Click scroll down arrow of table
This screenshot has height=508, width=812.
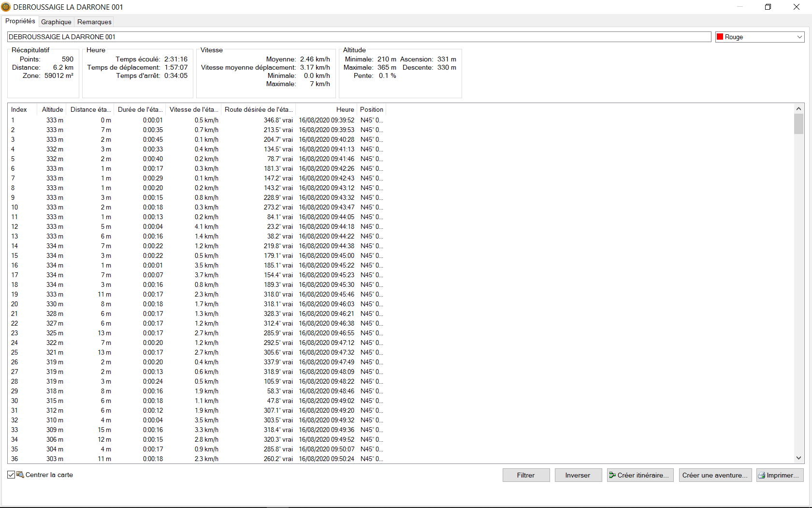798,458
